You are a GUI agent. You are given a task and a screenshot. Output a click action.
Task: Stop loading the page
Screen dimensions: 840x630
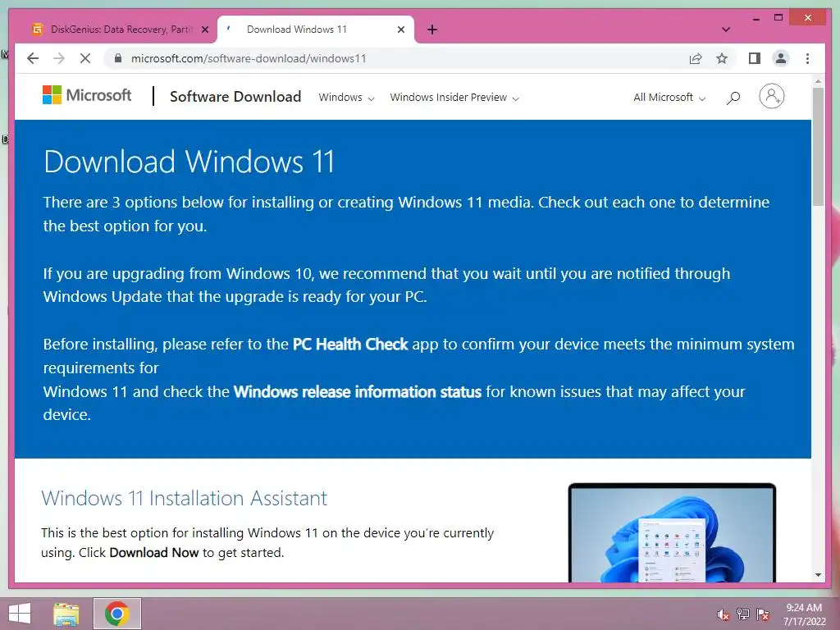pos(85,58)
